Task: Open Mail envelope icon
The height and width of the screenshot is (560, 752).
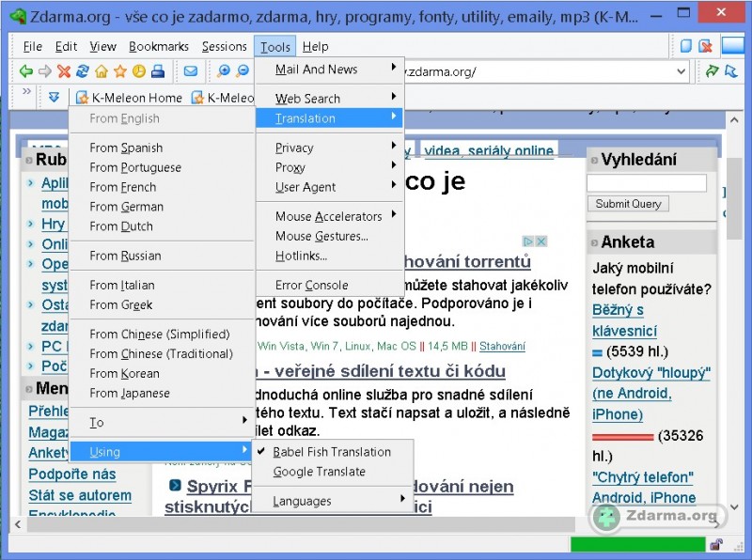Action: pyautogui.click(x=191, y=71)
